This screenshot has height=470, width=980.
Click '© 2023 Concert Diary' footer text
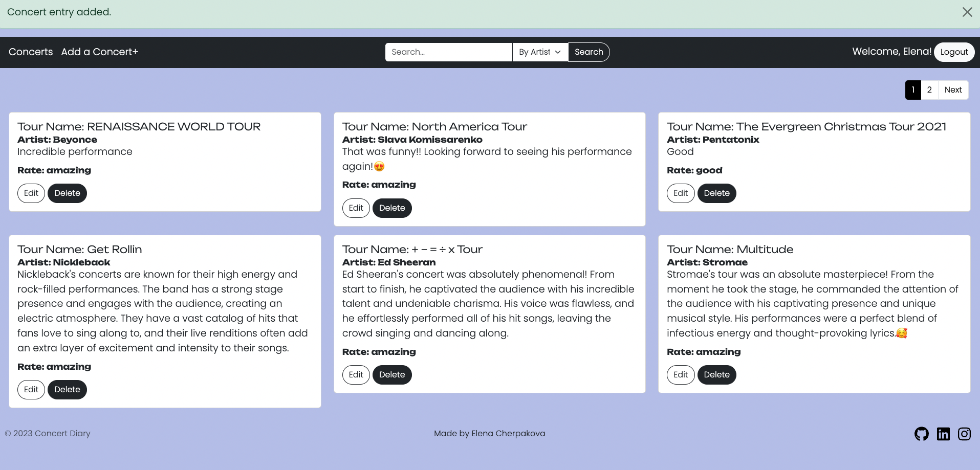click(48, 434)
